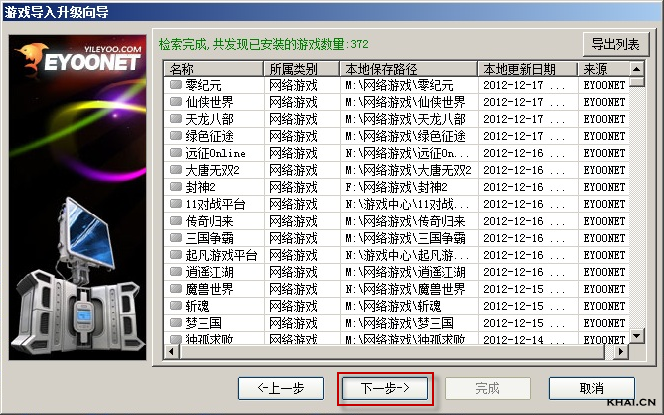
Task: Click the icon next to 传奇归来
Action: pyautogui.click(x=176, y=221)
